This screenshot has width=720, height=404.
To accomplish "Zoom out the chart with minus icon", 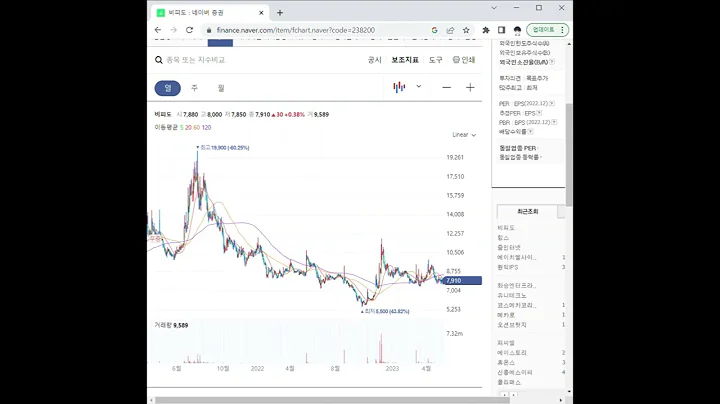I will [x=446, y=87].
